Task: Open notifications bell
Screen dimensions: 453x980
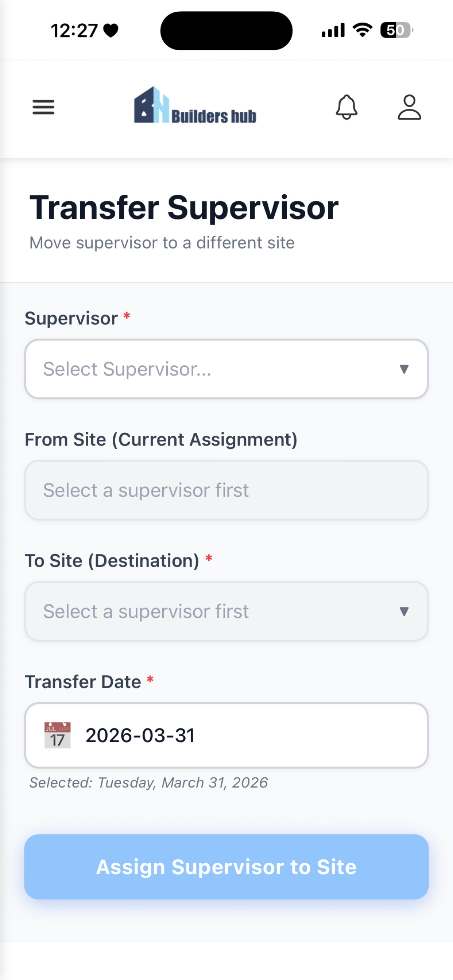Action: click(346, 107)
